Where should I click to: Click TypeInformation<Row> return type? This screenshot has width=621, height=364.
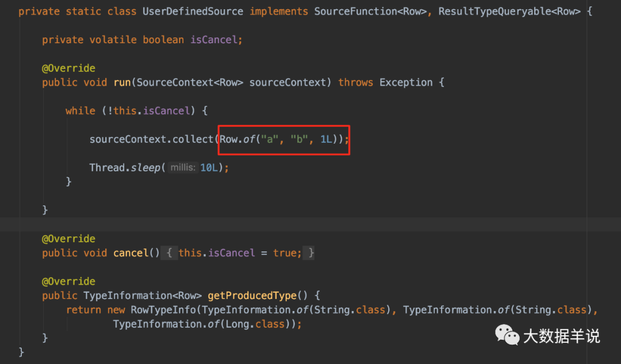[143, 296]
